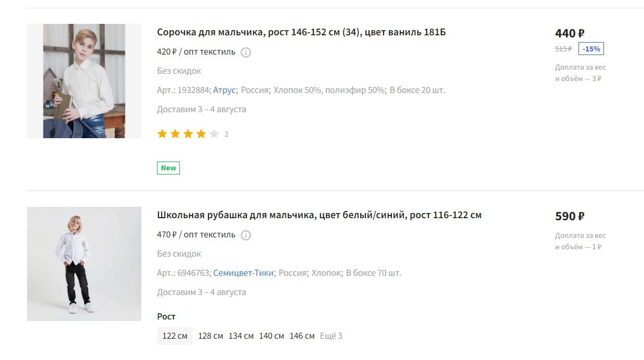
Task: Click info icon next to 470 ₽ wholesale price
Action: click(x=246, y=235)
